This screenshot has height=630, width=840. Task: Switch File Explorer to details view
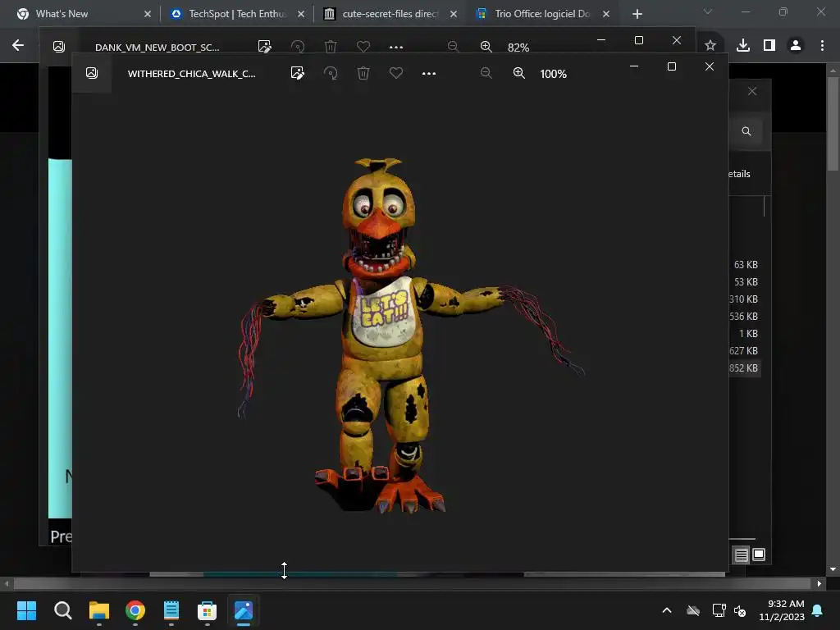tap(741, 555)
